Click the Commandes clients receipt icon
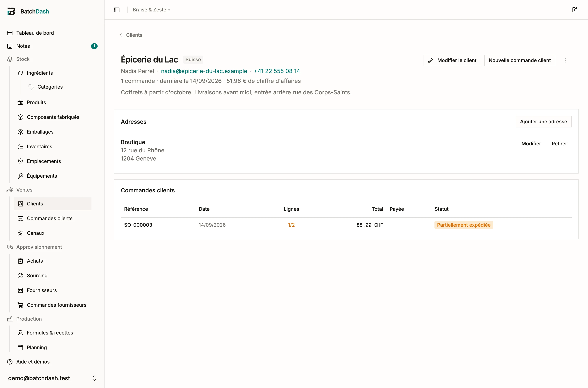This screenshot has width=588, height=388. [x=21, y=219]
